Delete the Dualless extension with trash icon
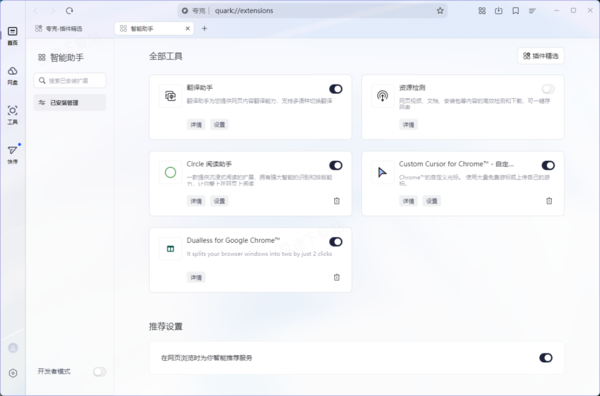Image resolution: width=600 pixels, height=396 pixels. click(x=337, y=277)
